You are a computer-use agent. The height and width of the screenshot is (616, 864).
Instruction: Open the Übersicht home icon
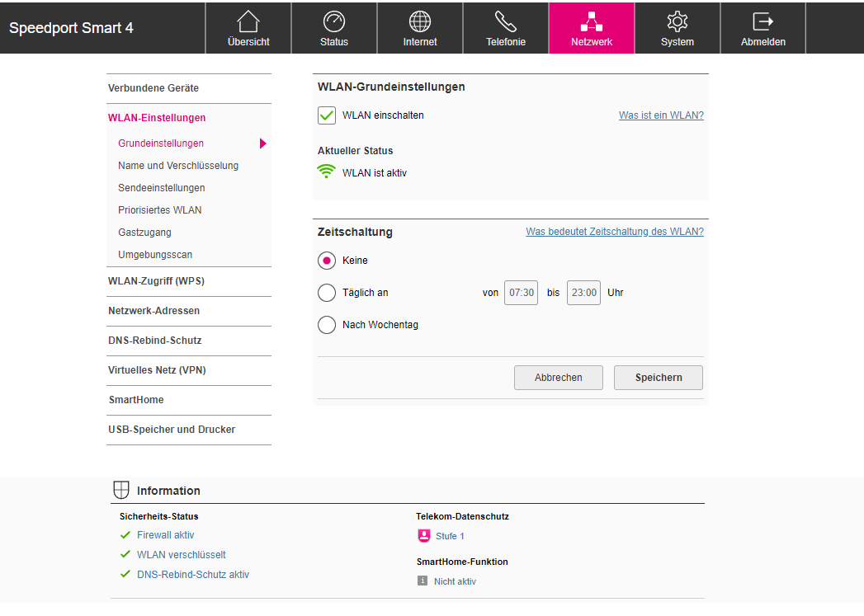tap(248, 21)
